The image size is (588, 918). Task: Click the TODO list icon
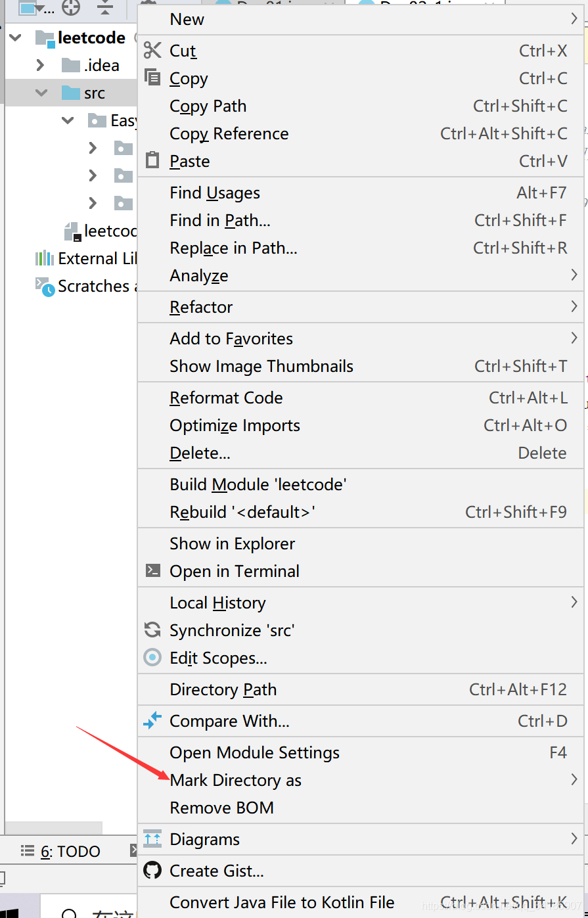(x=27, y=851)
